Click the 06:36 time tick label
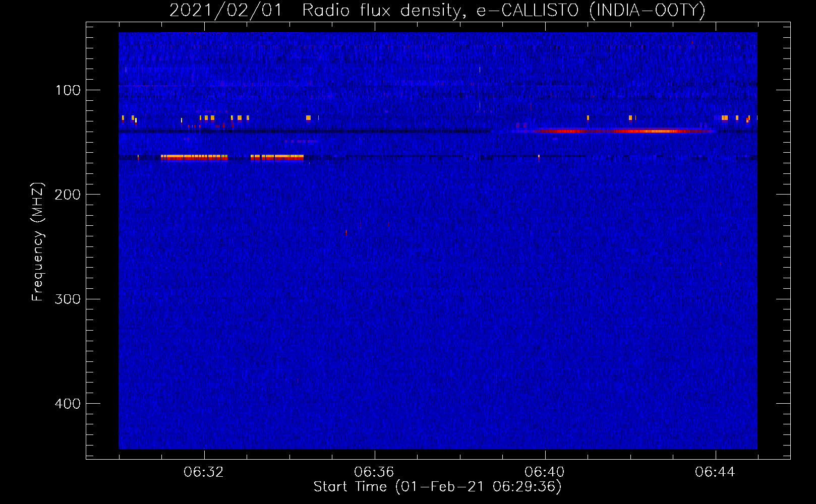This screenshot has height=504, width=816. click(374, 472)
